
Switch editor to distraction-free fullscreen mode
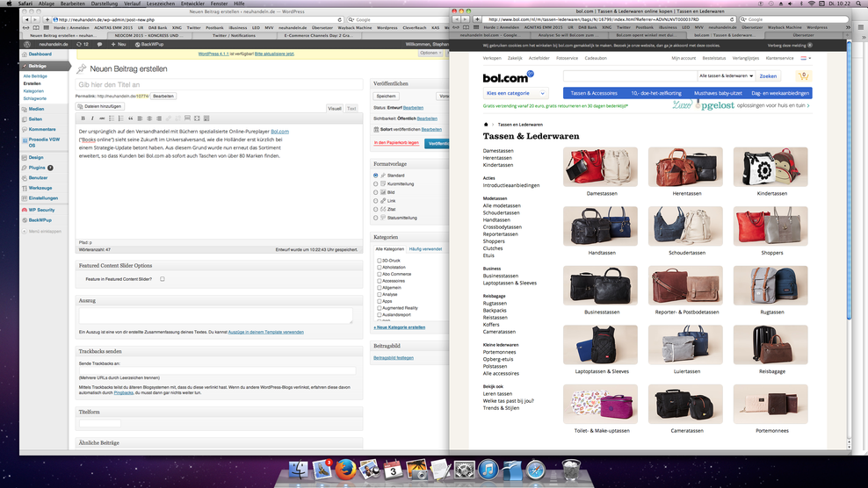(x=197, y=118)
